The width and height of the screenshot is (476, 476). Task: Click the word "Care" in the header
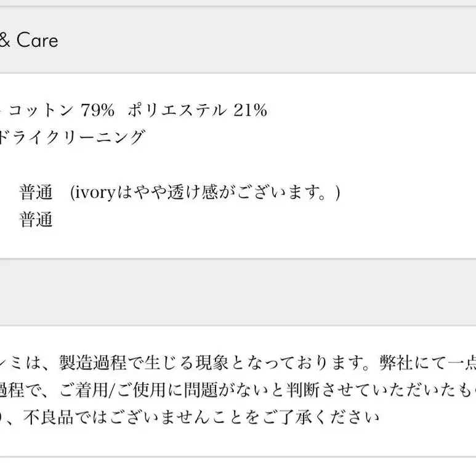(x=37, y=41)
